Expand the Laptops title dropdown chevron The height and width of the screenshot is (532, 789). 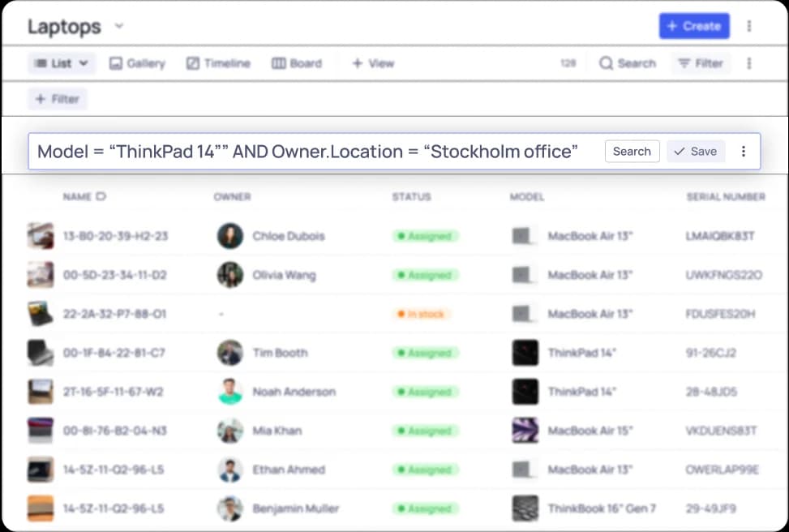tap(118, 26)
